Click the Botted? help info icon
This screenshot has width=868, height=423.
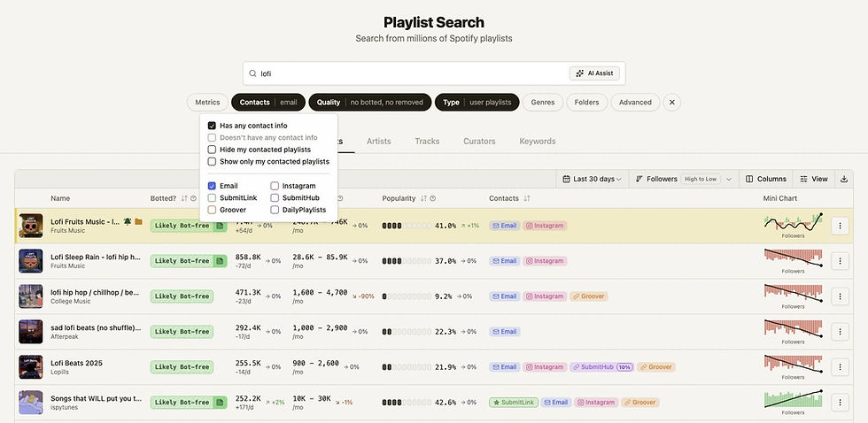pyautogui.click(x=194, y=198)
